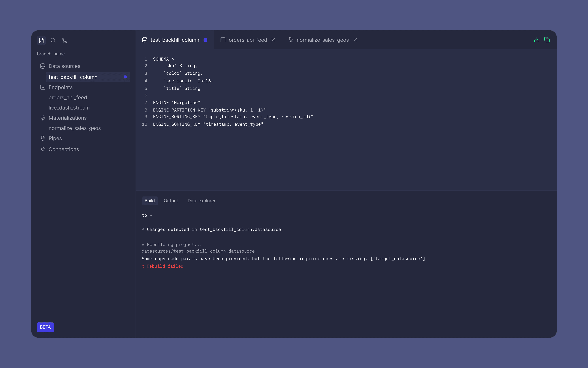The width and height of the screenshot is (588, 368).
Task: Click the copy icon at top right
Action: [547, 40]
